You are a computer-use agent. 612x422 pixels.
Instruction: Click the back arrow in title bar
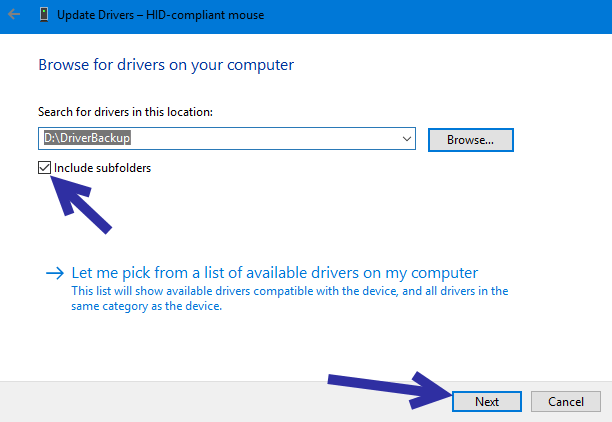point(14,15)
